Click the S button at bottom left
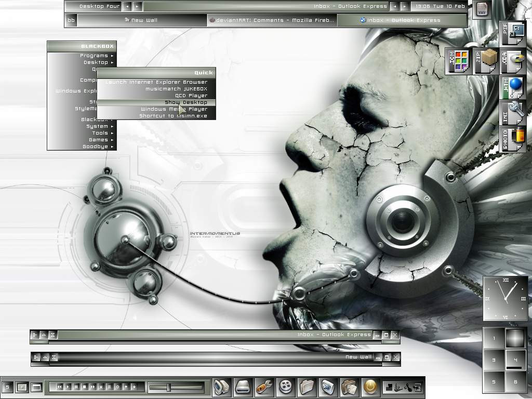The height and width of the screenshot is (399, 532). coord(7,387)
